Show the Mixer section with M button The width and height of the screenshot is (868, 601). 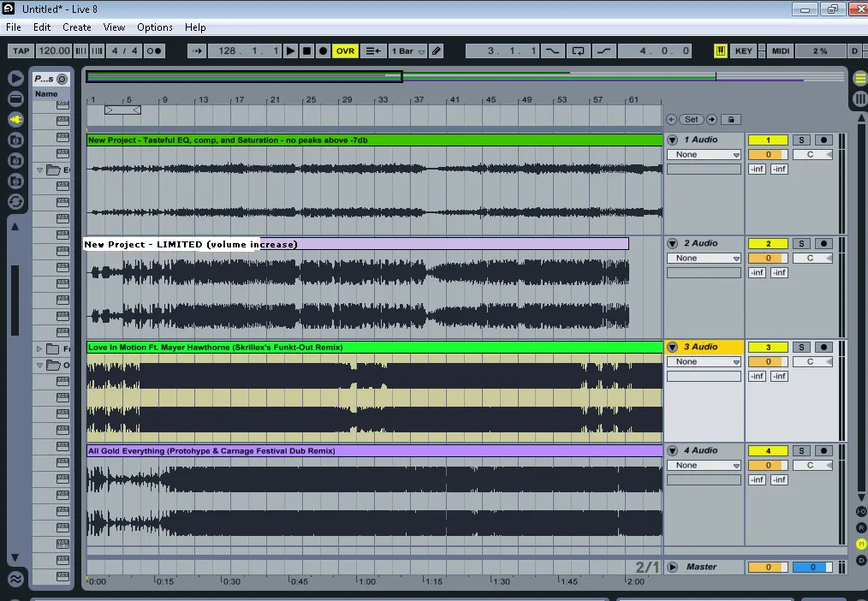[861, 544]
